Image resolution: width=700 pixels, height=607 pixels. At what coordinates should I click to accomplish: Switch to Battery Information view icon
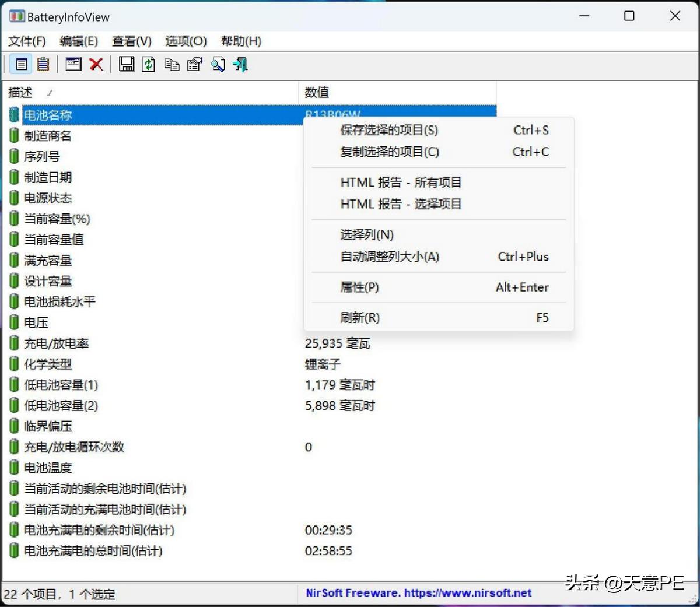(20, 64)
